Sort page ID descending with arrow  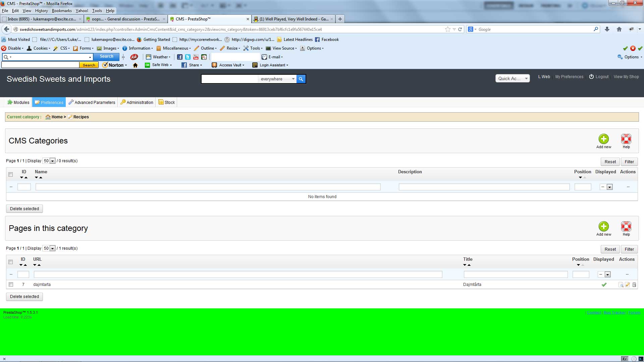pos(21,265)
